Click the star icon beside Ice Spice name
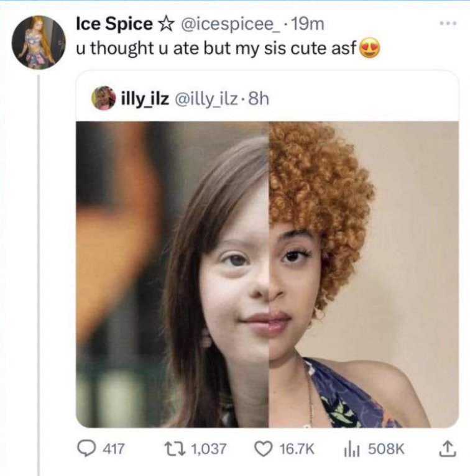 (x=167, y=24)
